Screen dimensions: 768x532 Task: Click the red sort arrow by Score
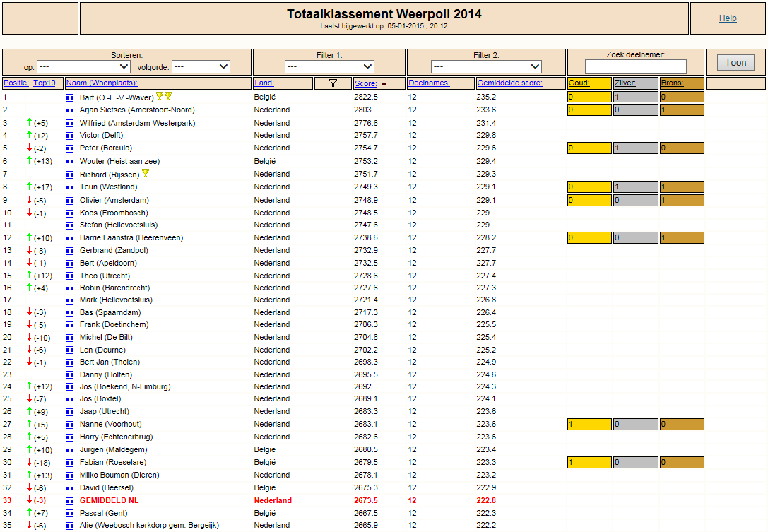pyautogui.click(x=384, y=83)
